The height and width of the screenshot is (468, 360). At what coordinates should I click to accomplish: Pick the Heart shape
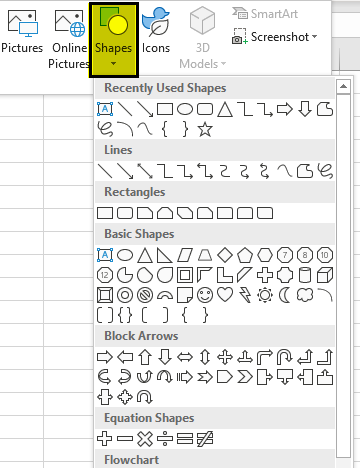click(x=225, y=295)
